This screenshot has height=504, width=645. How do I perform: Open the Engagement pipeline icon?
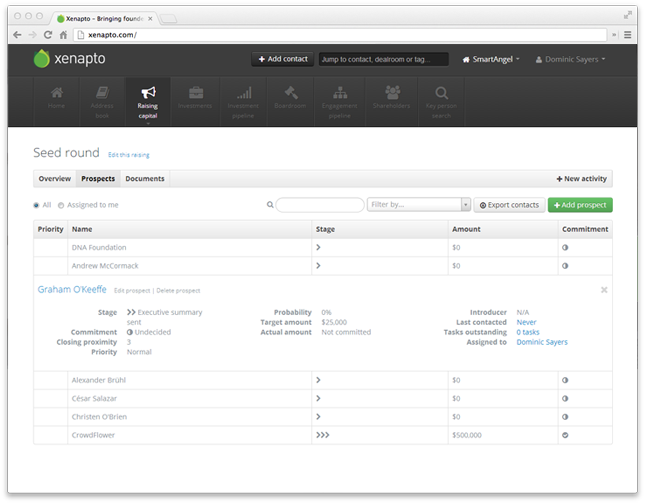(340, 93)
